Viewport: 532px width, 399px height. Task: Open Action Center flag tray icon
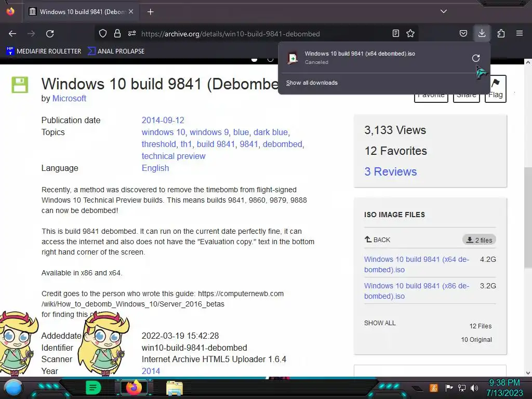449,388
